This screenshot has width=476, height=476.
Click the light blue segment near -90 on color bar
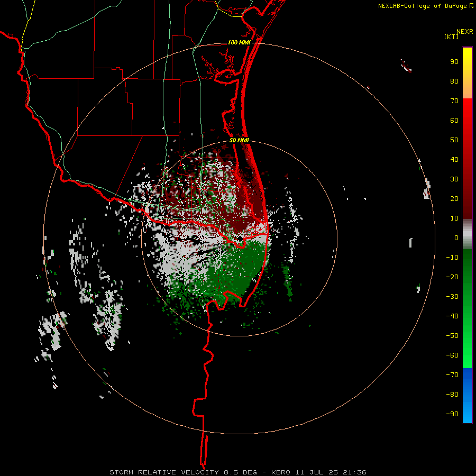(467, 413)
